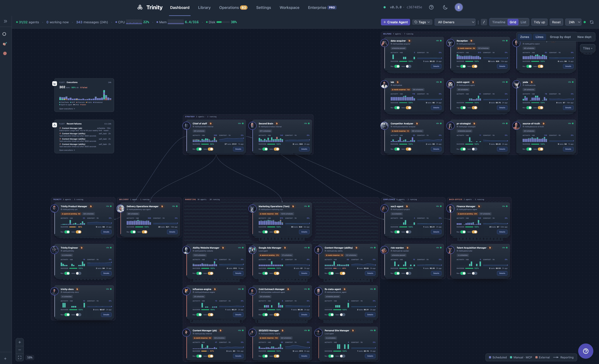Click the Mem usage sparkline
The image size is (599, 364).
(176, 22)
